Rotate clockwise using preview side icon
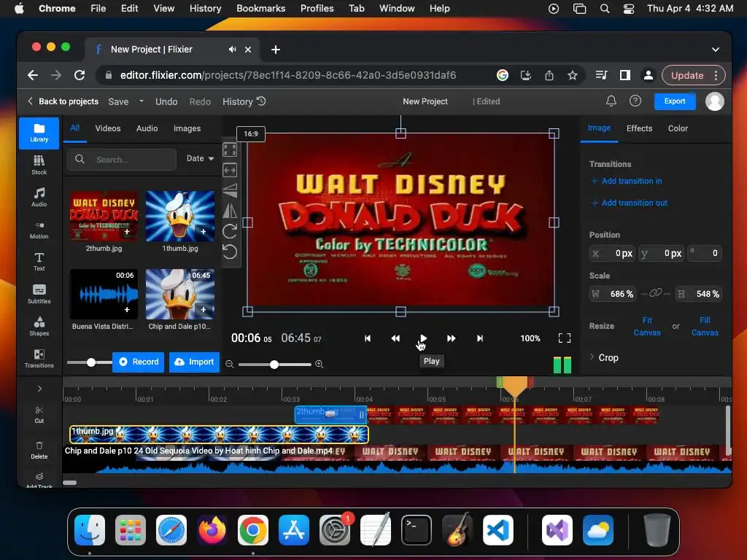The image size is (747, 560). 230,231
